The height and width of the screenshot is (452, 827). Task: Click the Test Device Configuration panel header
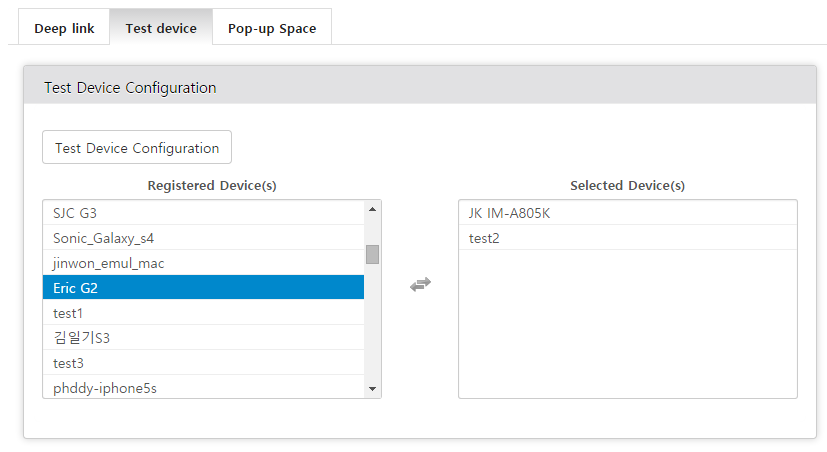(x=420, y=85)
